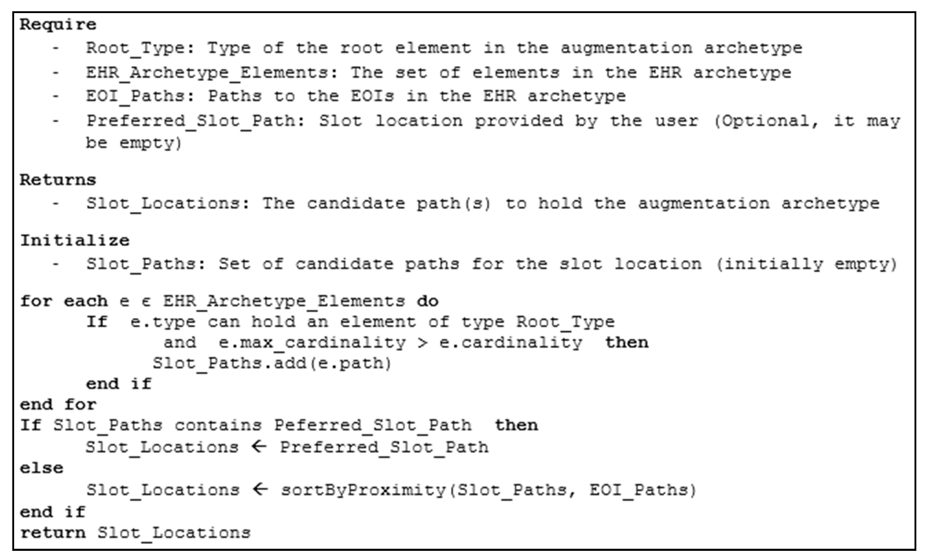Click the bold "do" keyword

pos(428,301)
